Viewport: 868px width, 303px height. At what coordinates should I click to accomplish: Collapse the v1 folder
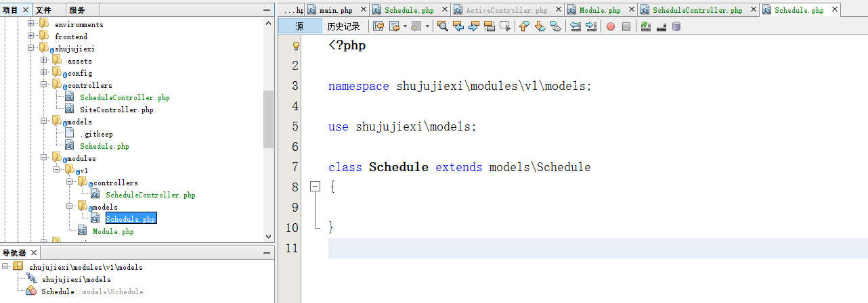pos(56,170)
